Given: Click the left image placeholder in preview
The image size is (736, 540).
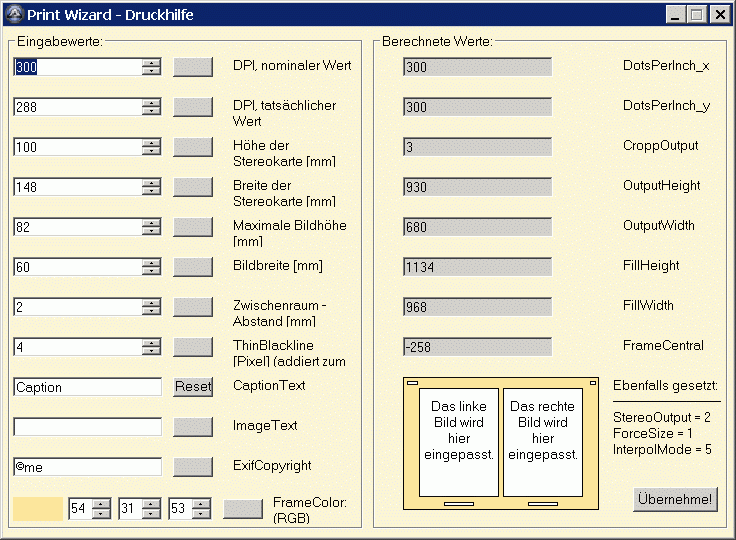Looking at the screenshot, I should (x=458, y=441).
